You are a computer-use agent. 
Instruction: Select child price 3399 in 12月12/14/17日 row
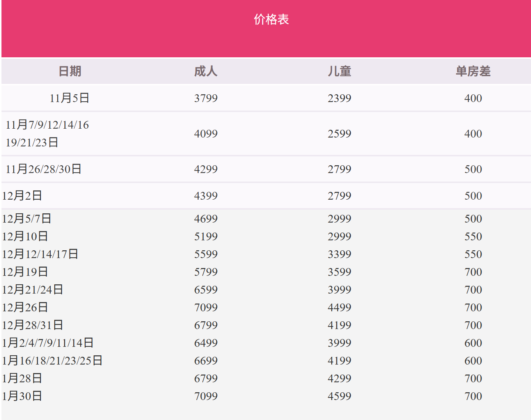339,254
